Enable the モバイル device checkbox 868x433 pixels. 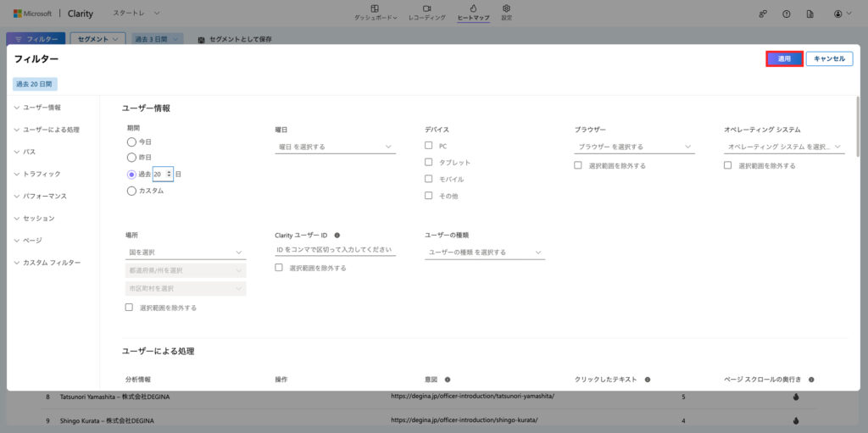click(429, 179)
